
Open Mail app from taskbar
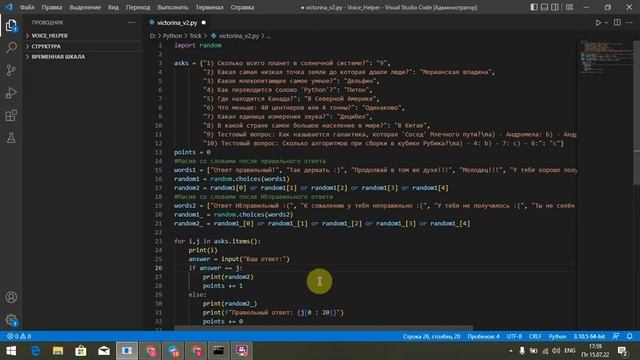point(104,351)
